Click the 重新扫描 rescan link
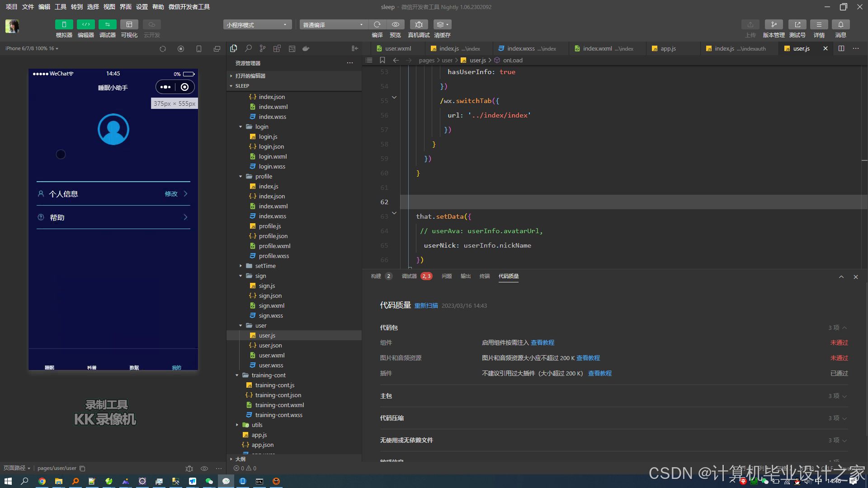The height and width of the screenshot is (488, 868). click(426, 306)
